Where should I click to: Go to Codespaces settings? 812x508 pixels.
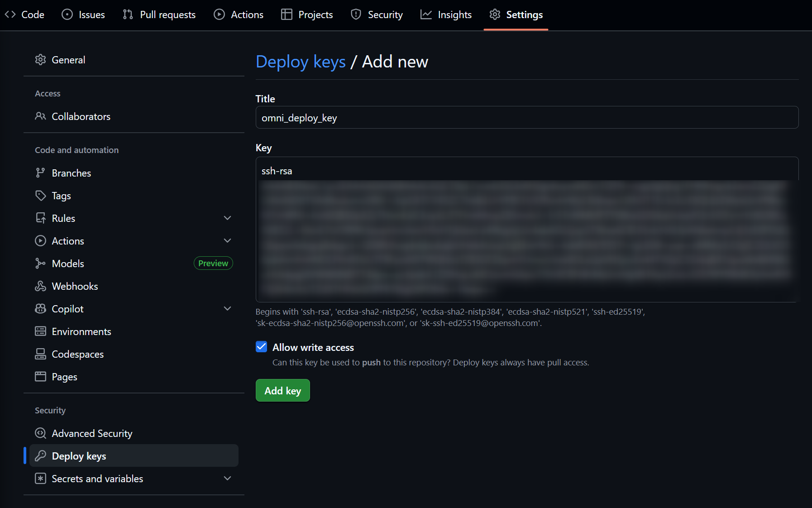(134, 354)
